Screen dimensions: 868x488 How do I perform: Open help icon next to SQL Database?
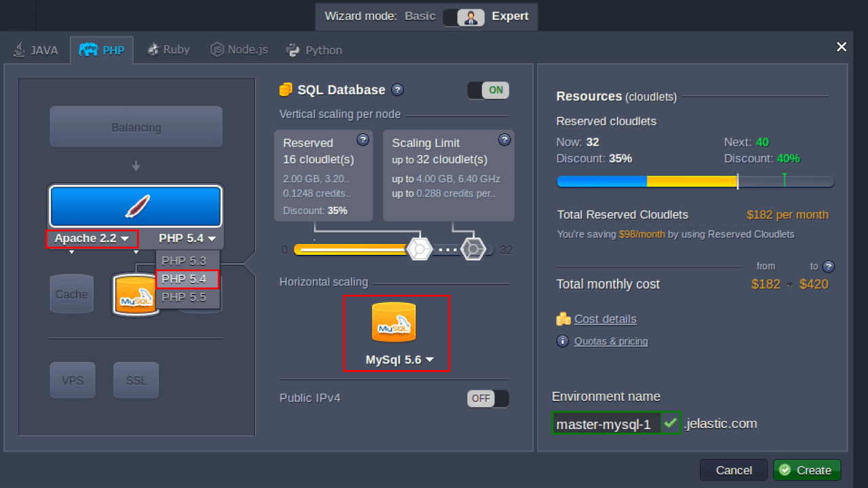(x=397, y=90)
